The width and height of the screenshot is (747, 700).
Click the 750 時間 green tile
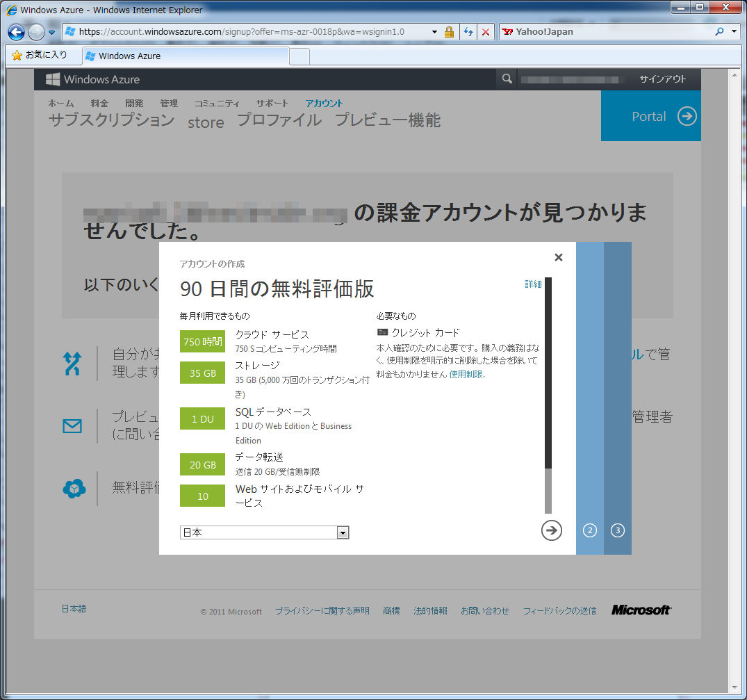coord(202,342)
